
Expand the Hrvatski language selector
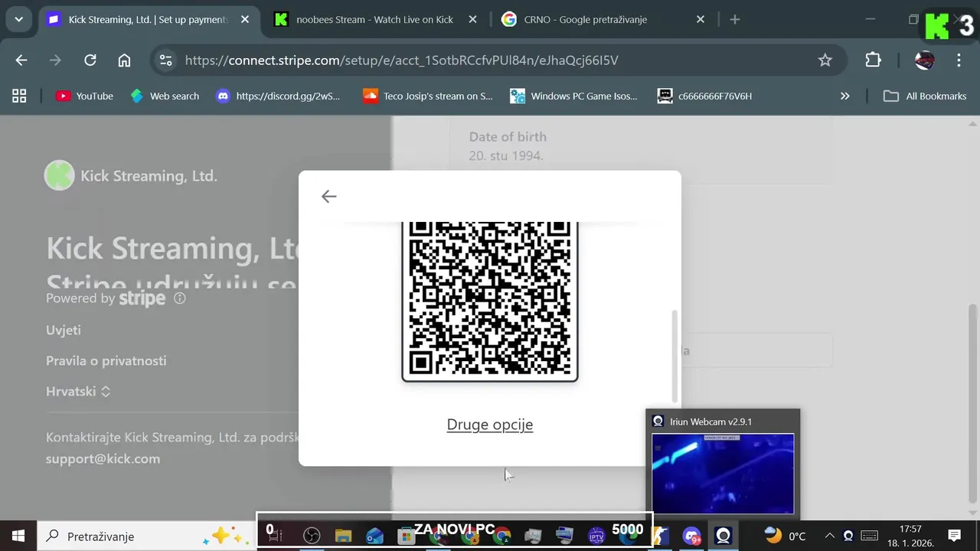(x=78, y=391)
